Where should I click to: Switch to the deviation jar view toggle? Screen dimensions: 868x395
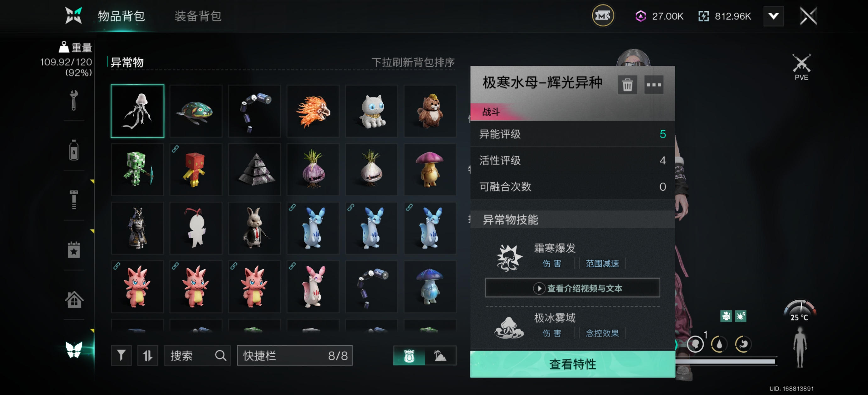click(x=409, y=355)
